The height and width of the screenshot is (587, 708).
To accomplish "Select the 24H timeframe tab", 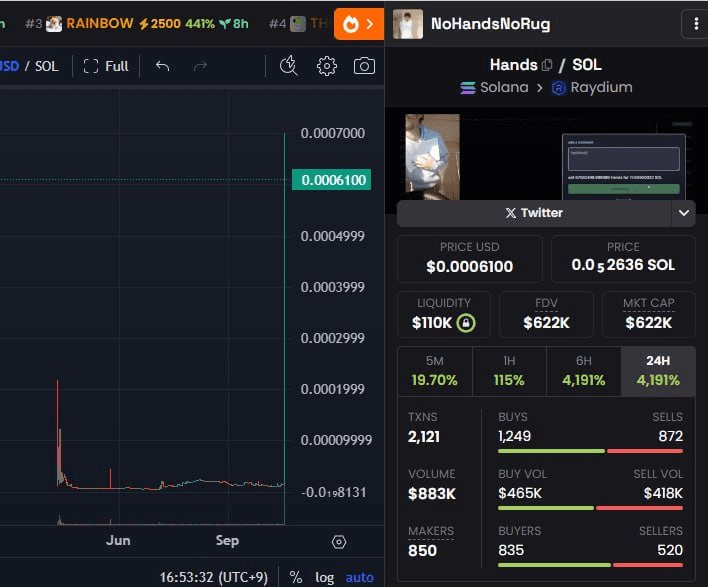I will point(658,371).
